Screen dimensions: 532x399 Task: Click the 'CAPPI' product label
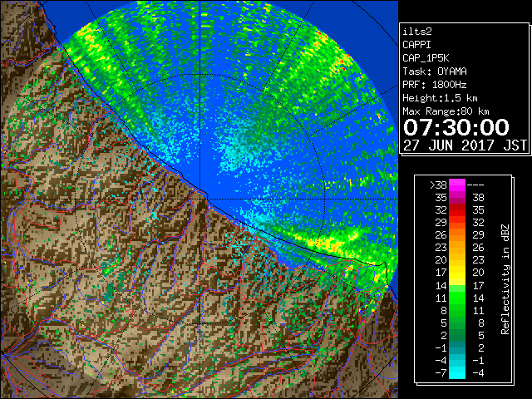(x=416, y=45)
